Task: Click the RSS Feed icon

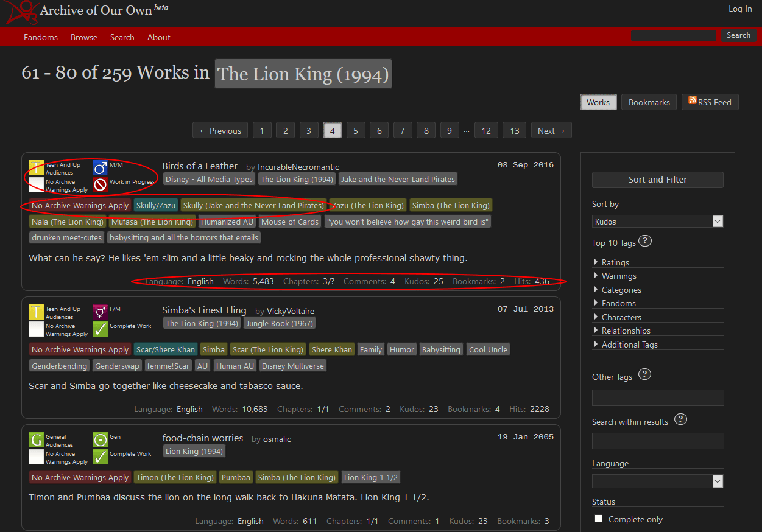Action: pos(693,101)
